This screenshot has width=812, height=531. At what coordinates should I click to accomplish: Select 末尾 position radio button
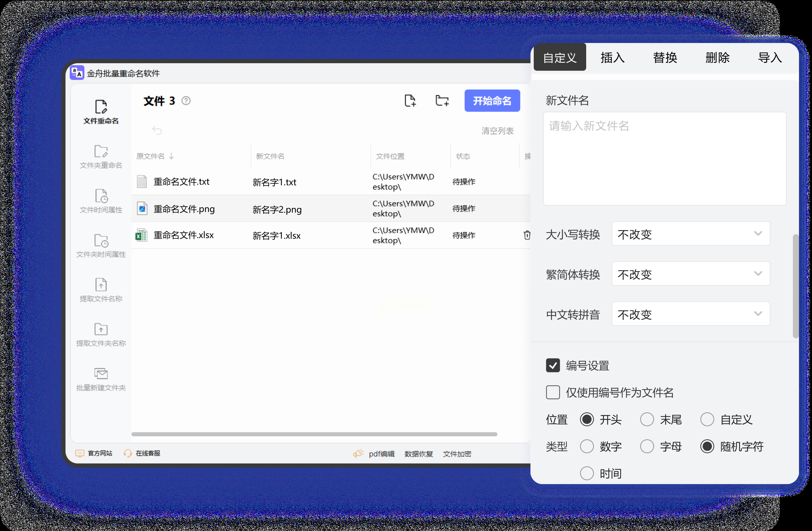(x=647, y=420)
